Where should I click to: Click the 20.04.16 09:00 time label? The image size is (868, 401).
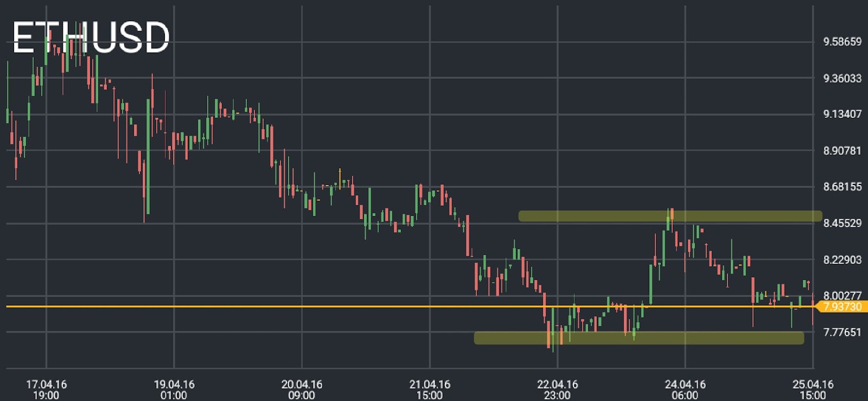(302, 390)
